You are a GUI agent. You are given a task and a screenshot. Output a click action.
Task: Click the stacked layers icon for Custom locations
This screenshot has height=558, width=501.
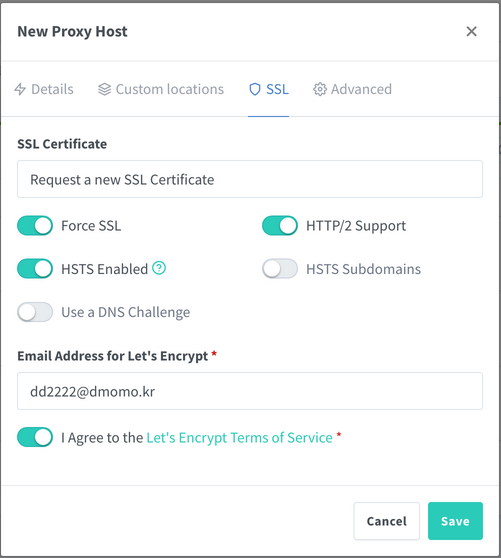pyautogui.click(x=104, y=89)
